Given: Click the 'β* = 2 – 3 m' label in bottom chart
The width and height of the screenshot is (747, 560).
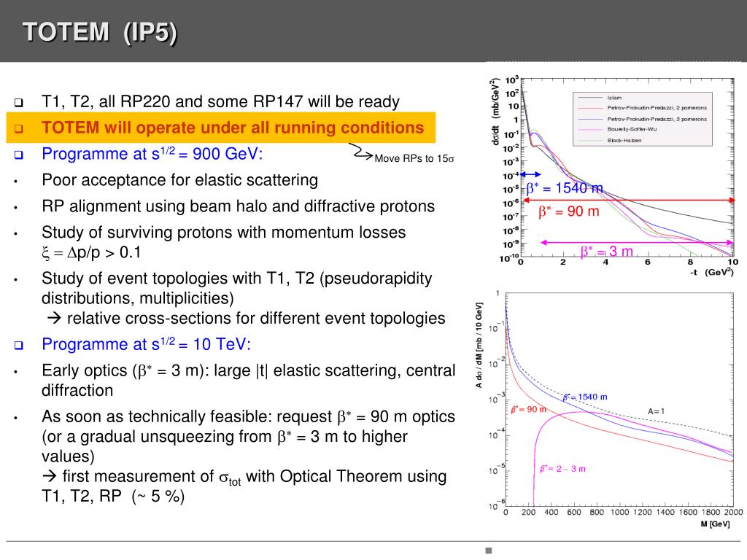Looking at the screenshot, I should point(562,469).
